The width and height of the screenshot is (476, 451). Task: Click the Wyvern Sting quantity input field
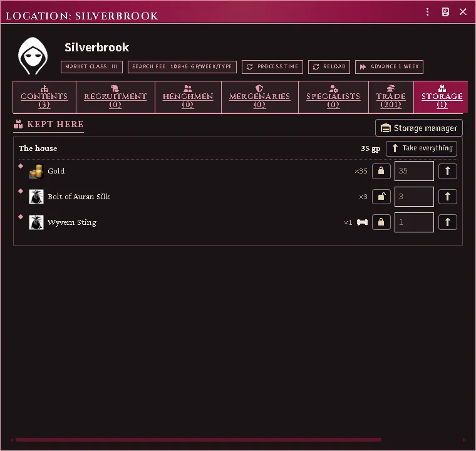(x=414, y=222)
